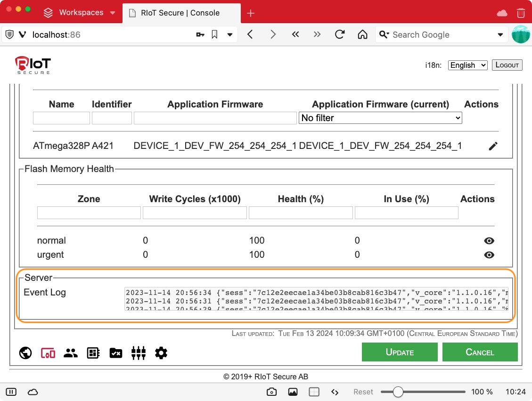Edit the ATmega328P row with pencil icon
The height and width of the screenshot is (401, 532).
493,146
